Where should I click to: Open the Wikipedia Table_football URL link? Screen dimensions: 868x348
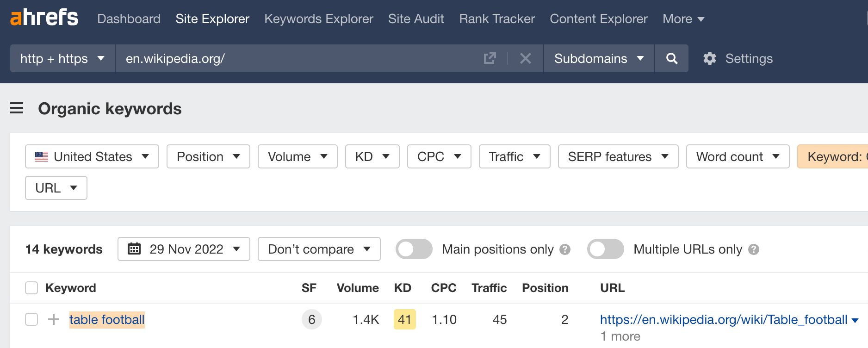tap(724, 319)
